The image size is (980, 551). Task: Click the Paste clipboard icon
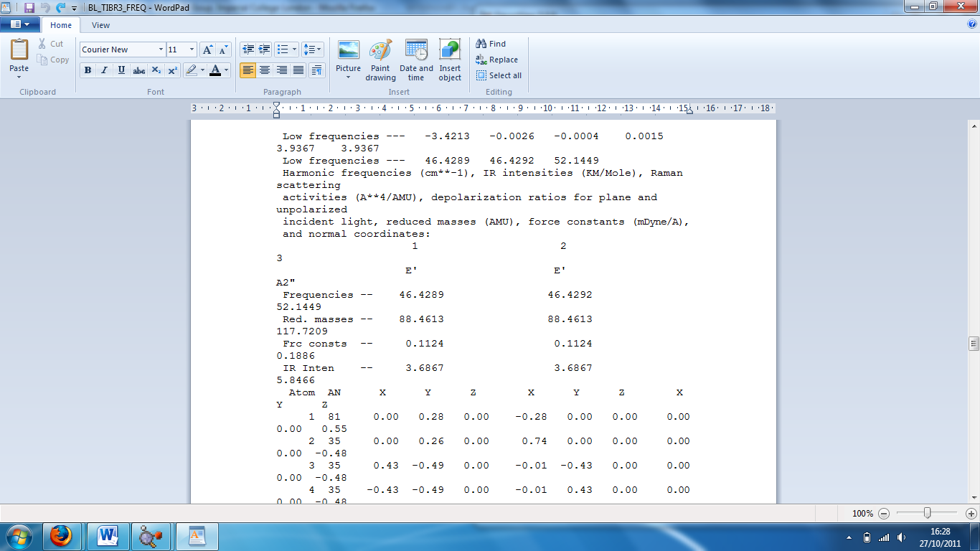pyautogui.click(x=19, y=50)
